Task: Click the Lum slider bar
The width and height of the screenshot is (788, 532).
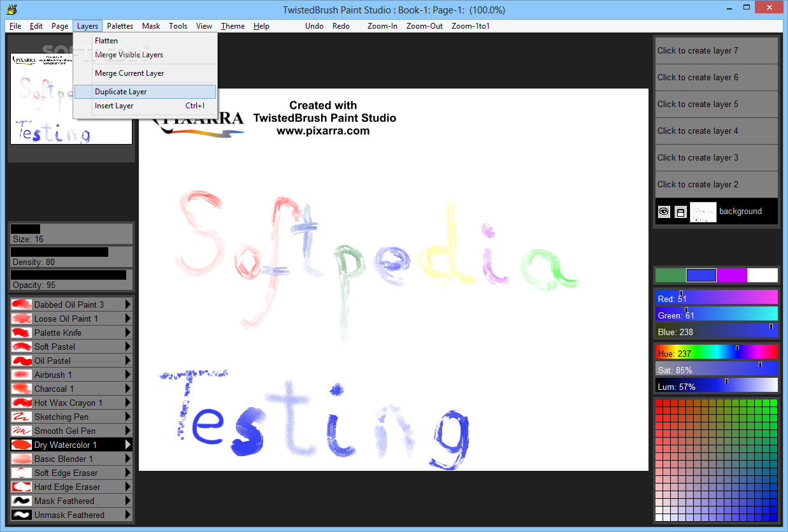Action: (717, 385)
